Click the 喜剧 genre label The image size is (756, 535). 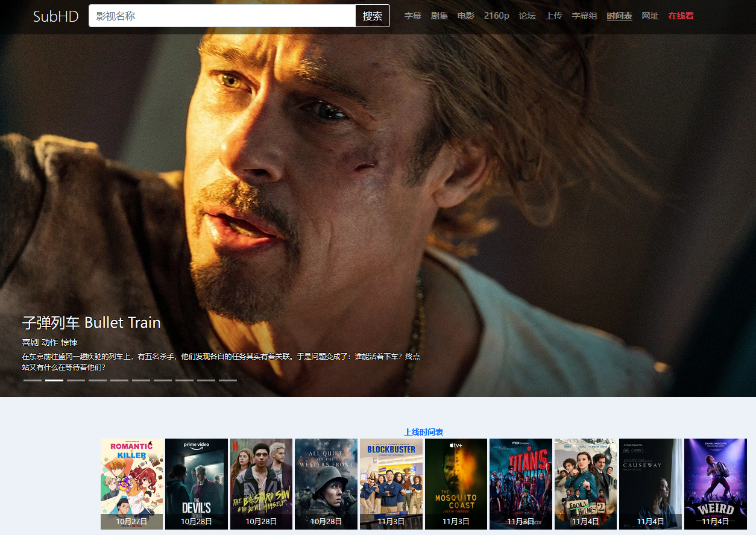click(x=31, y=342)
